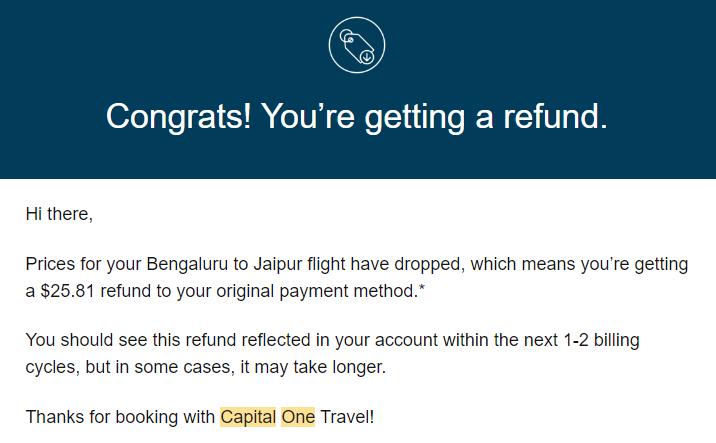Click the words "it may take longer."
716x443 pixels.
(313, 367)
